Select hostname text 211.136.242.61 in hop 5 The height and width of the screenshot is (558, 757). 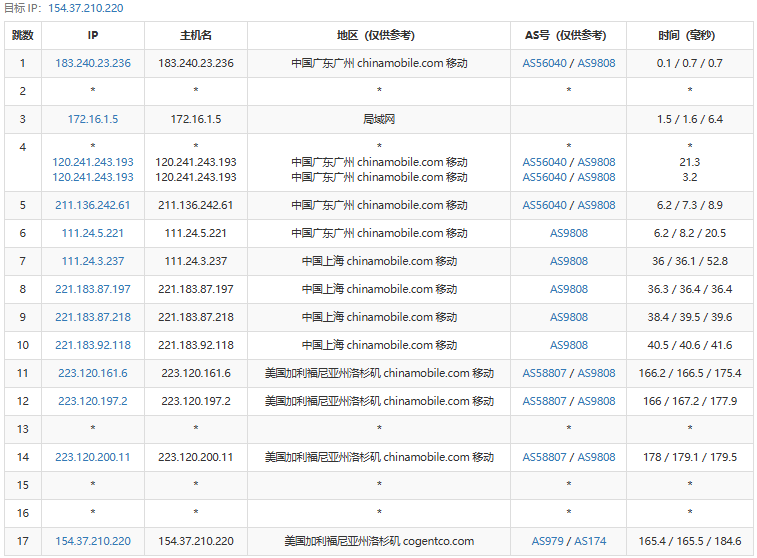point(196,205)
